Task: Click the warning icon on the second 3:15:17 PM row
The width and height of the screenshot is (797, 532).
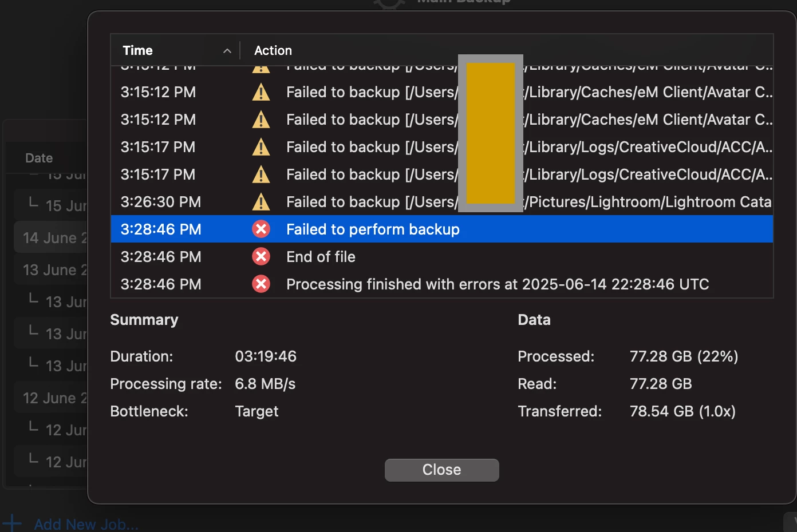Action: tap(261, 174)
